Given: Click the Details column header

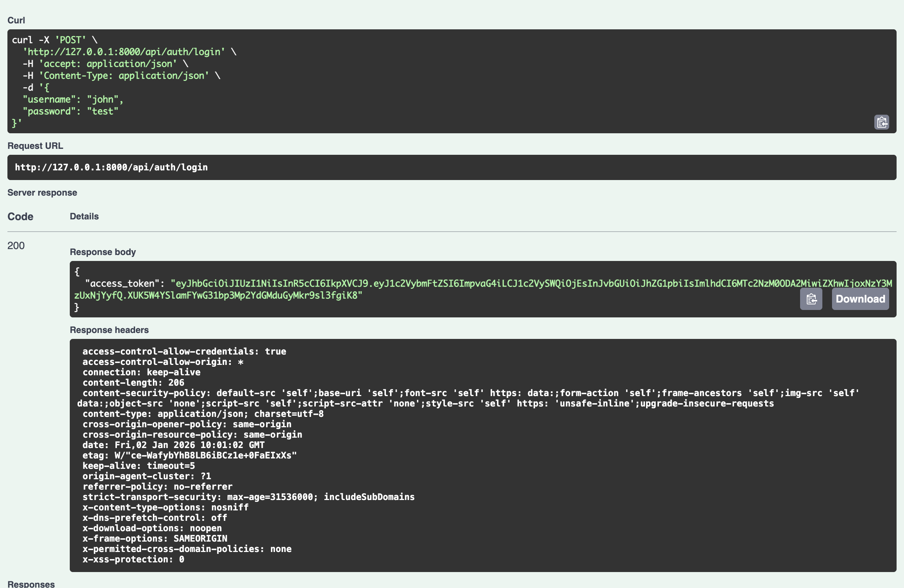Looking at the screenshot, I should point(84,216).
